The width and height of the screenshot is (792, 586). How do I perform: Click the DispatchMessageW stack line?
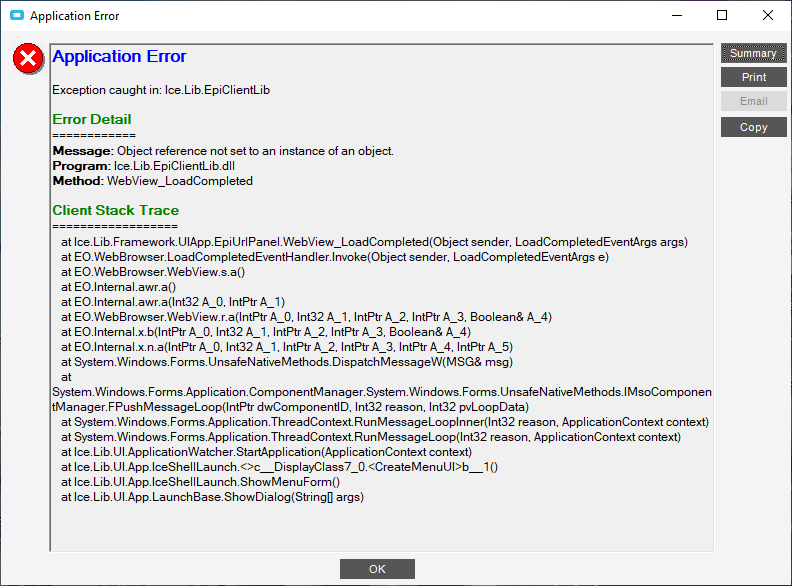click(287, 362)
